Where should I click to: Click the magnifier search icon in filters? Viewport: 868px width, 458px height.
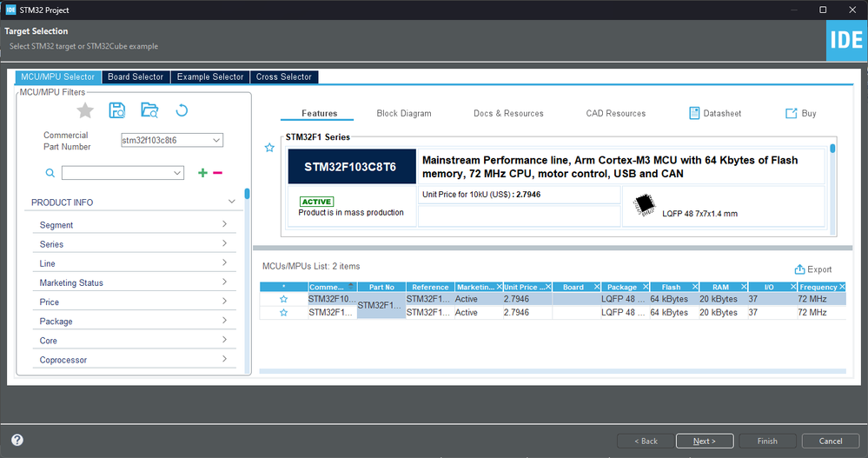coord(50,173)
